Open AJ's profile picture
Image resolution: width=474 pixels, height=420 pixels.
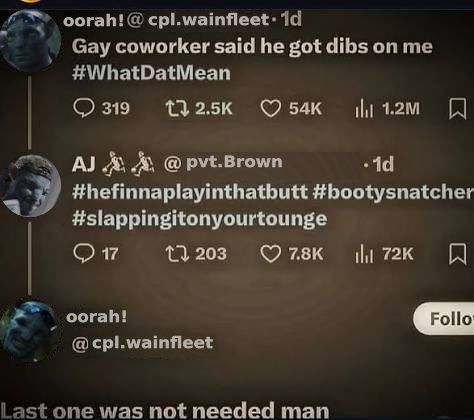click(30, 186)
